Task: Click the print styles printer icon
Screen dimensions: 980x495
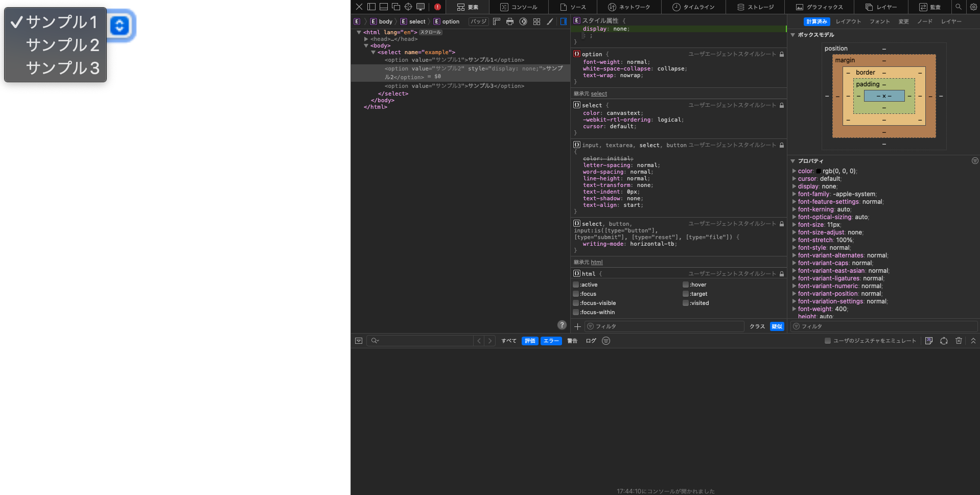Action: pos(509,21)
